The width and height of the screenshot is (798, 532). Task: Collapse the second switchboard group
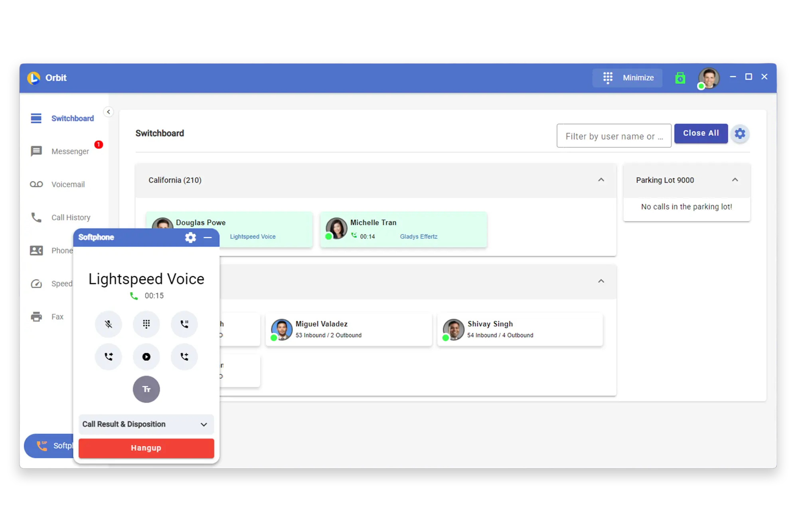pyautogui.click(x=601, y=282)
